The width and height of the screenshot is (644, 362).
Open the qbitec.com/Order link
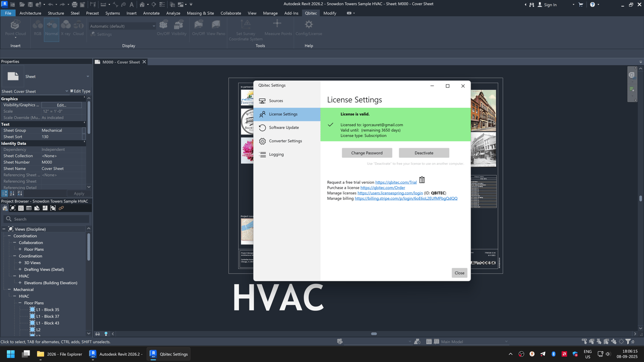click(x=383, y=188)
